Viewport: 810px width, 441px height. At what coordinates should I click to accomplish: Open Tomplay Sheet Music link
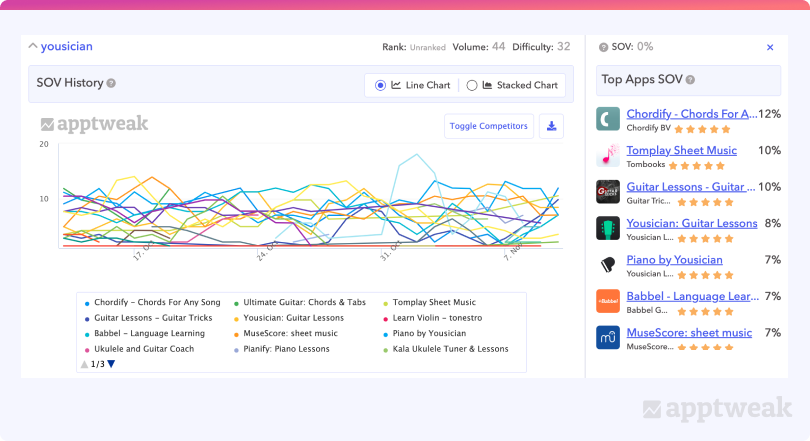(x=682, y=150)
